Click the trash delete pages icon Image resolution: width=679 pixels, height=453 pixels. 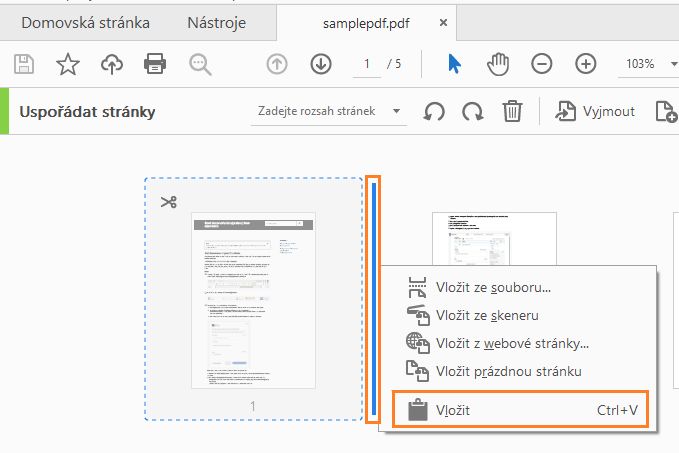pyautogui.click(x=512, y=111)
